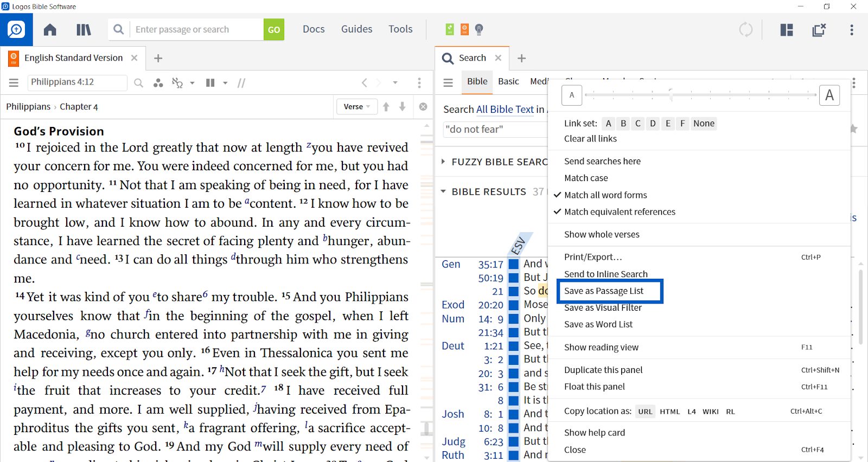Move down to next verse arrow

pos(403,107)
